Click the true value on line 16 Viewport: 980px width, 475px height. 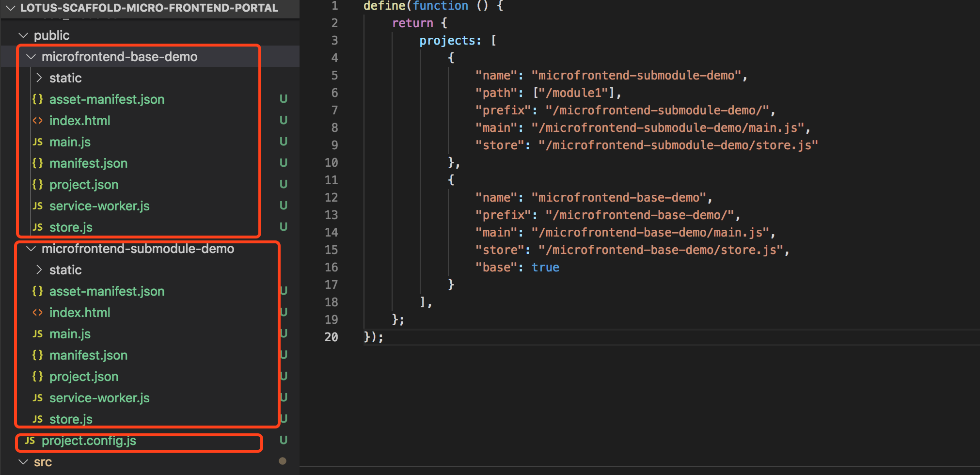coord(545,267)
